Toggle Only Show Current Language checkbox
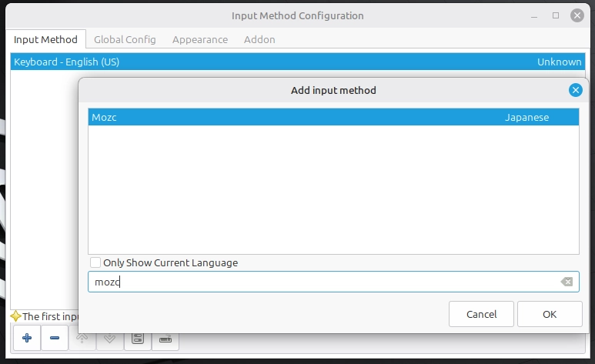The width and height of the screenshot is (595, 364). click(x=95, y=262)
